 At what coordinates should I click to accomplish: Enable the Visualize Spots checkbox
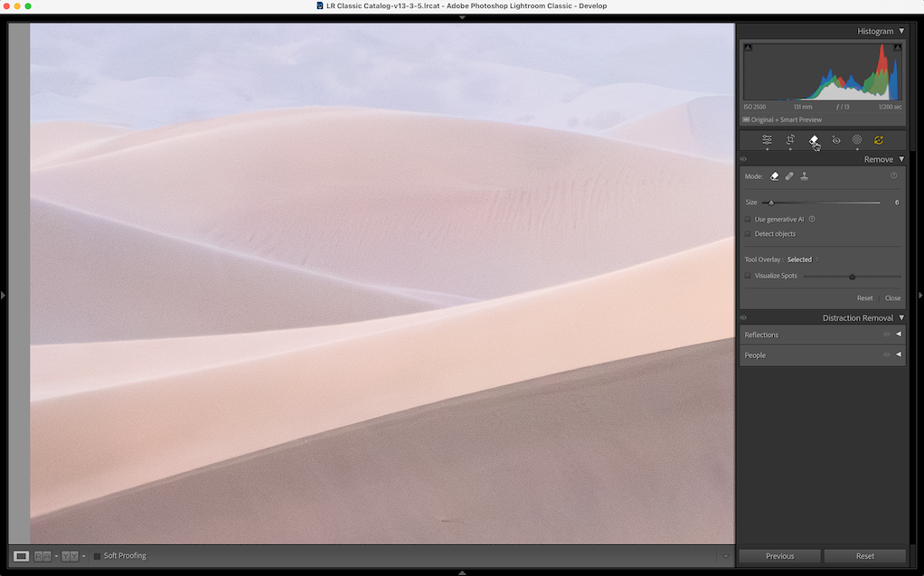[x=748, y=276]
